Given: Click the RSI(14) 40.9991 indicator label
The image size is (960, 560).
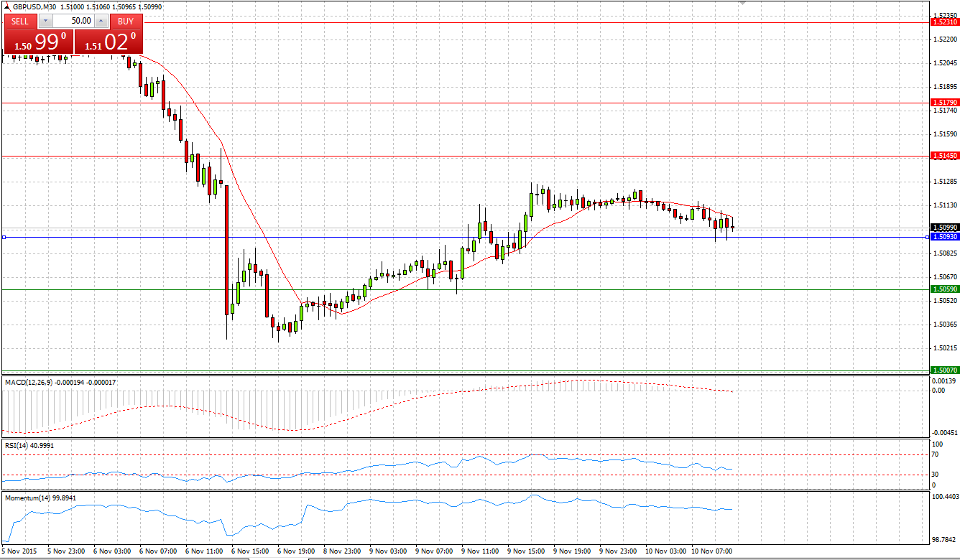Looking at the screenshot, I should (29, 446).
